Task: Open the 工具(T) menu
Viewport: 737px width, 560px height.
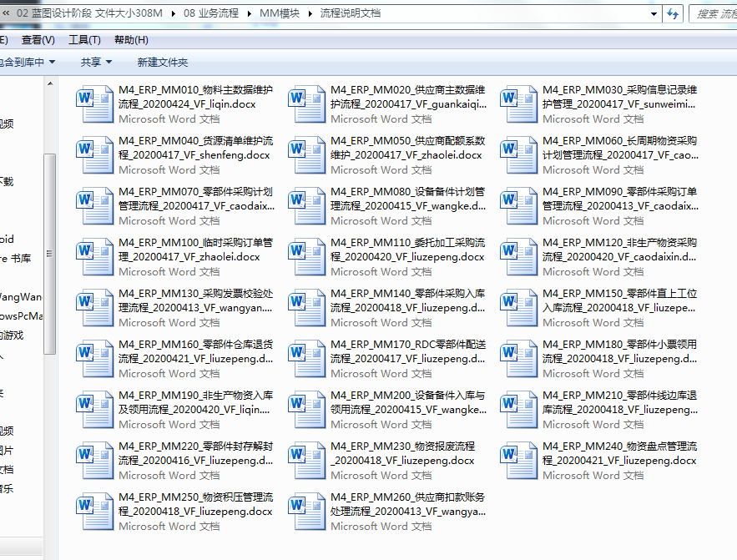Action: pos(84,40)
